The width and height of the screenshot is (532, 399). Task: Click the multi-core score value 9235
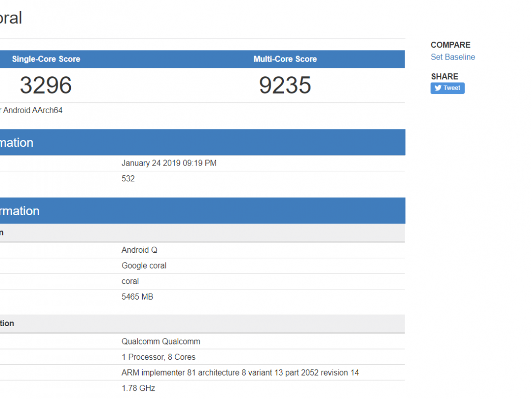(285, 85)
